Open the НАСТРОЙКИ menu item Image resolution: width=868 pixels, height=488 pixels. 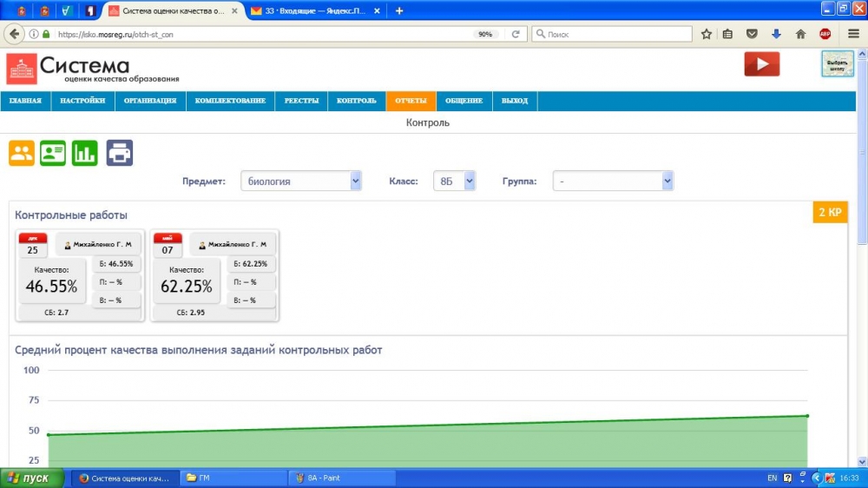click(82, 101)
